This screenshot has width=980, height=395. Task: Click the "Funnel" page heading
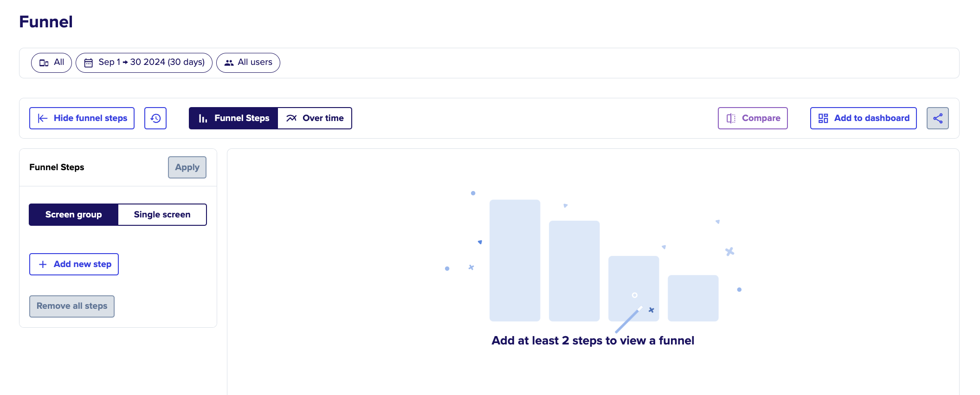[x=46, y=22]
